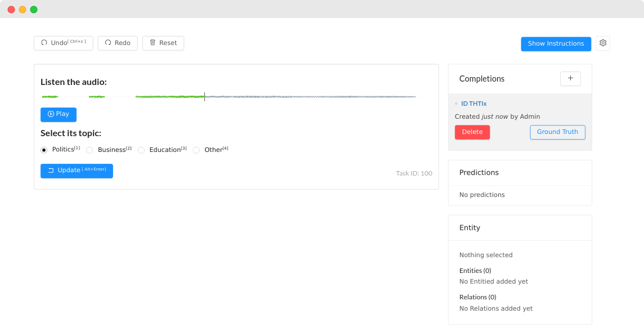The width and height of the screenshot is (644, 332).
Task: Delete the current completion
Action: point(472,132)
